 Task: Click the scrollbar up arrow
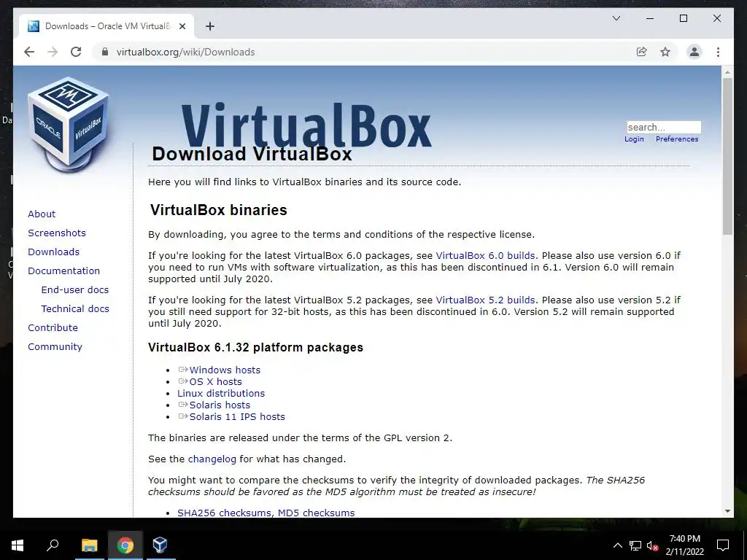pos(727,72)
